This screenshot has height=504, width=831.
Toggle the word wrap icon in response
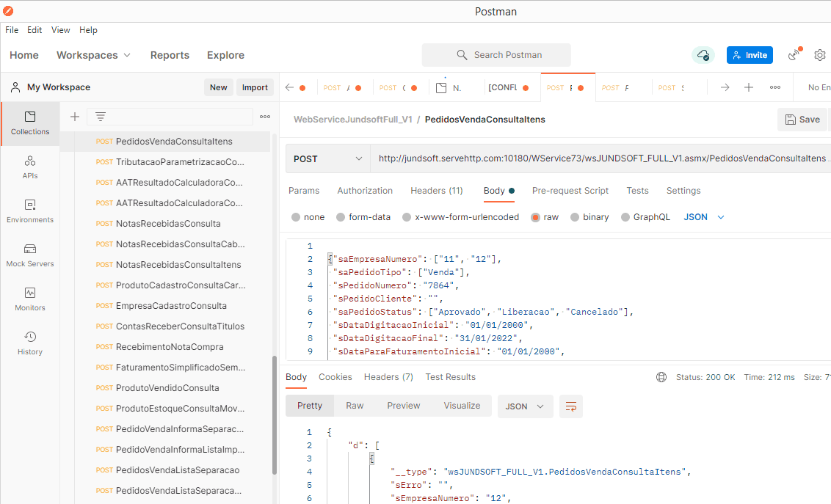[570, 406]
